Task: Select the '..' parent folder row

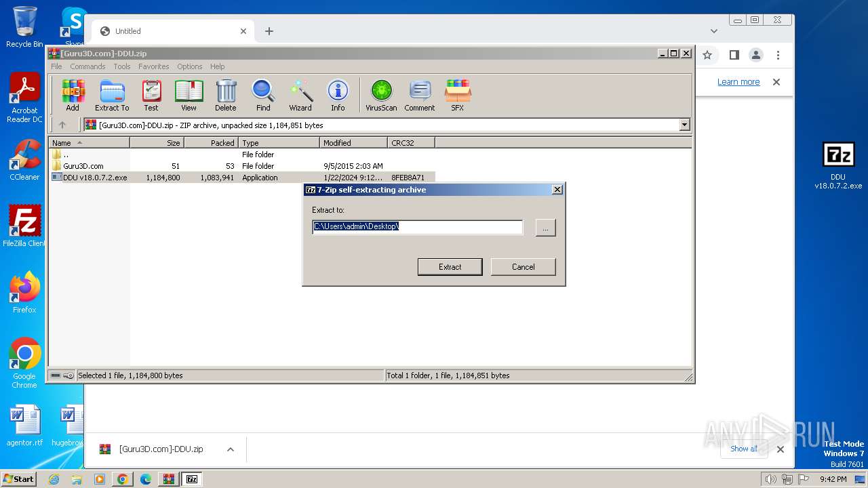Action: coord(241,155)
